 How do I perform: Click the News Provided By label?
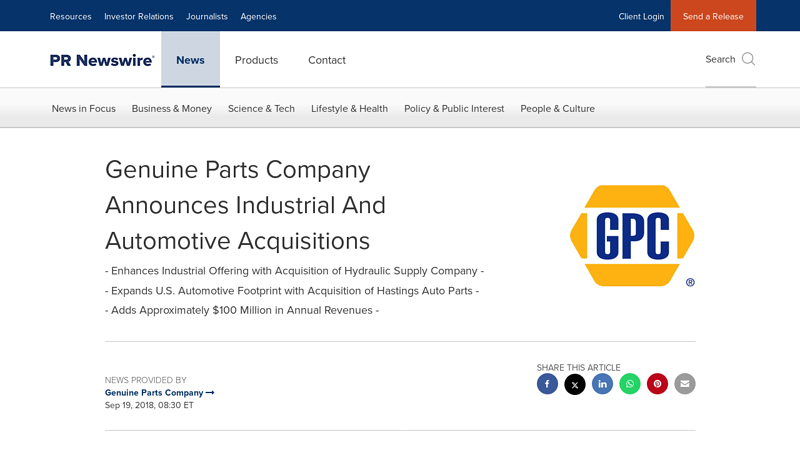(x=145, y=380)
